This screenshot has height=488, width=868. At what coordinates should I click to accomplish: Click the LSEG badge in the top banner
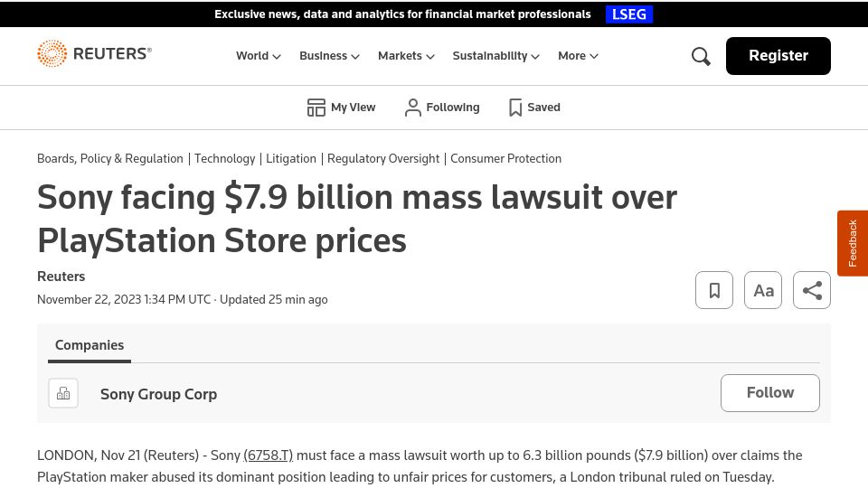pos(629,14)
